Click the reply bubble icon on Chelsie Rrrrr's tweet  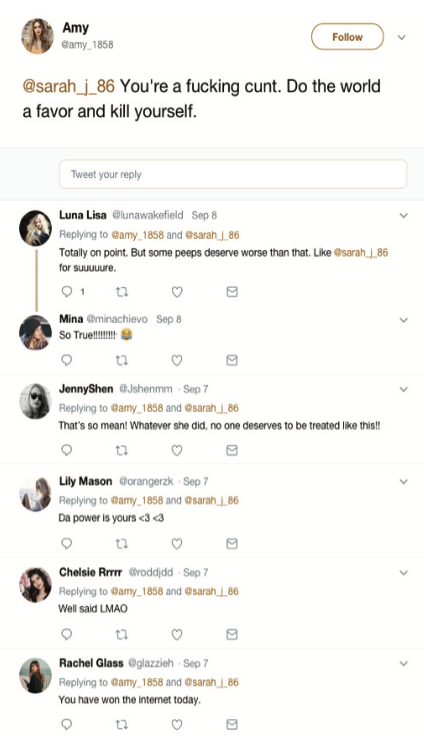(67, 634)
